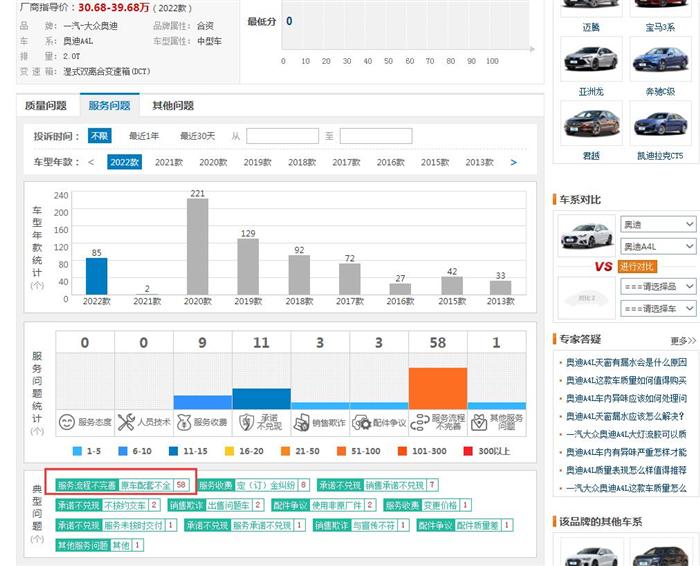Screen dimensions: 700x566
Task: Click the 进行对比 compare button
Action: click(638, 266)
